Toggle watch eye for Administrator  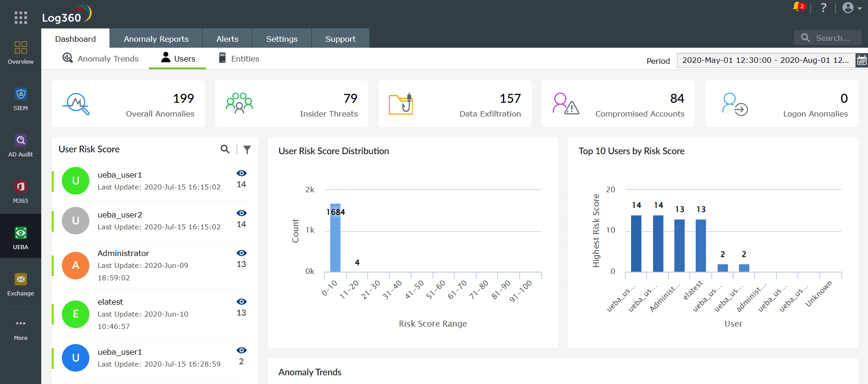(242, 253)
